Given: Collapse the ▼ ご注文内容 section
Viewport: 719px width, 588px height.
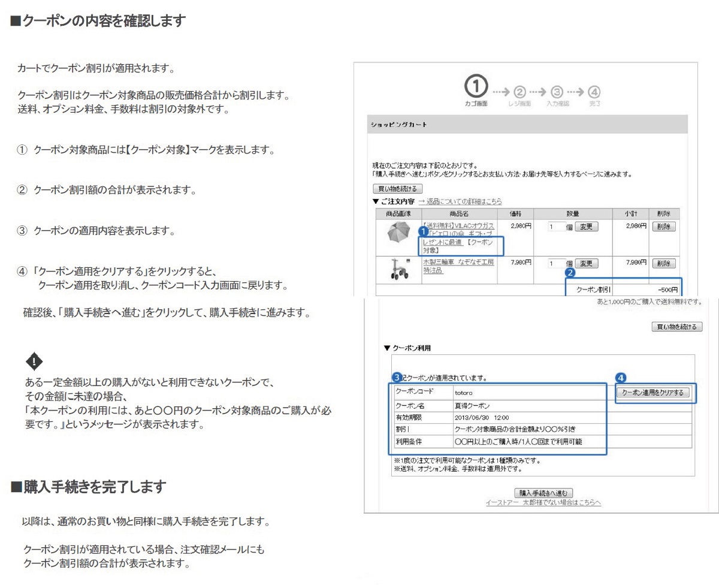Looking at the screenshot, I should pyautogui.click(x=393, y=201).
